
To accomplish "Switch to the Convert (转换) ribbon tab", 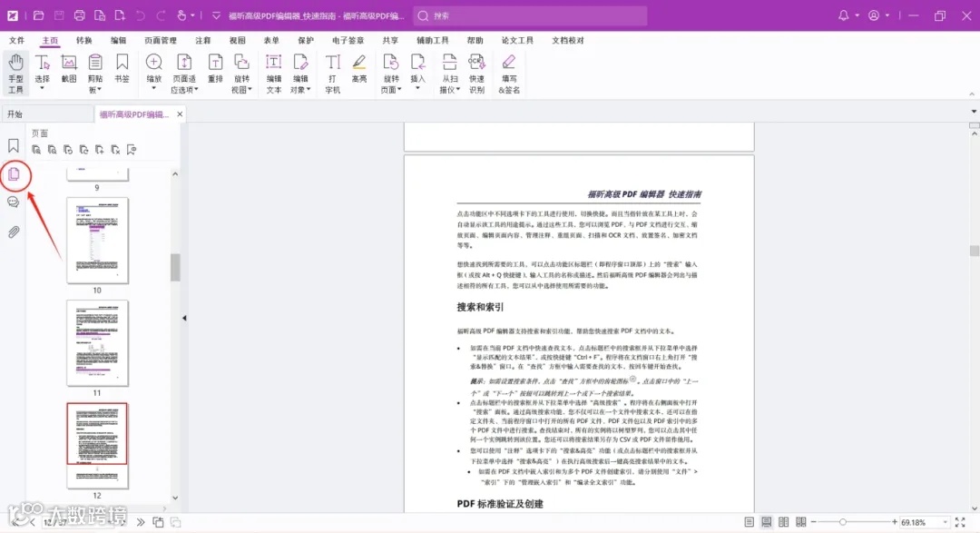I will pyautogui.click(x=83, y=40).
